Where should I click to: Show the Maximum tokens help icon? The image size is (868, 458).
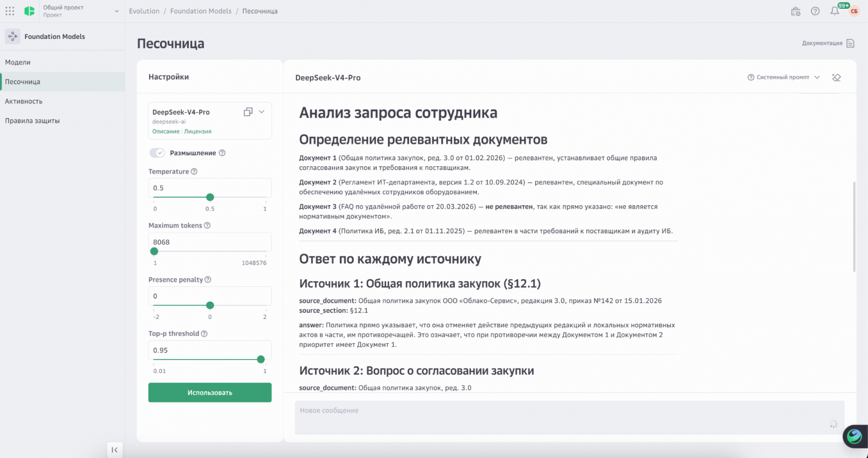pyautogui.click(x=207, y=226)
